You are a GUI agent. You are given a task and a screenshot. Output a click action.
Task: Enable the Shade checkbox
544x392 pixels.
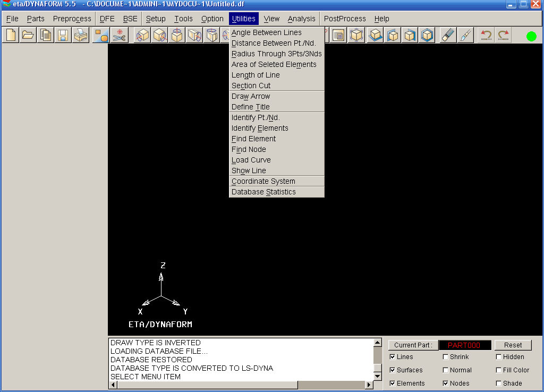coord(498,384)
